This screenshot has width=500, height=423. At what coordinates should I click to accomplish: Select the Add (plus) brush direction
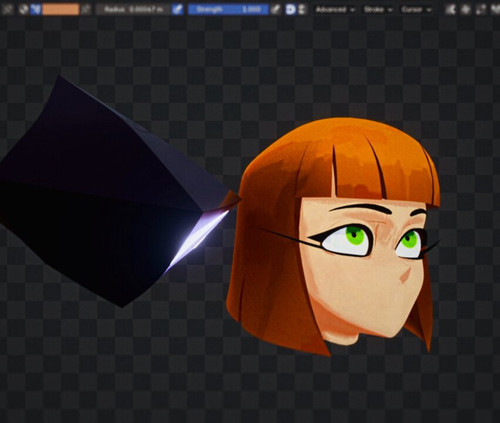tap(290, 9)
